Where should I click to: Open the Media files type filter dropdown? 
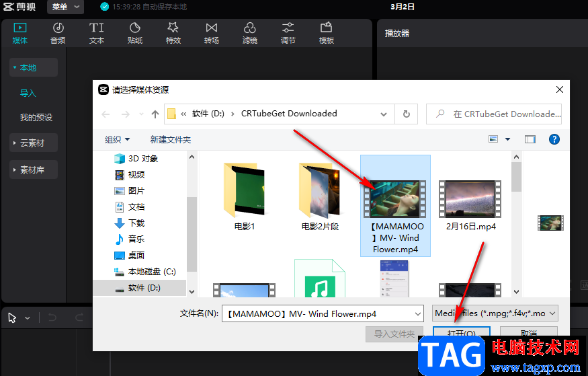click(x=495, y=313)
